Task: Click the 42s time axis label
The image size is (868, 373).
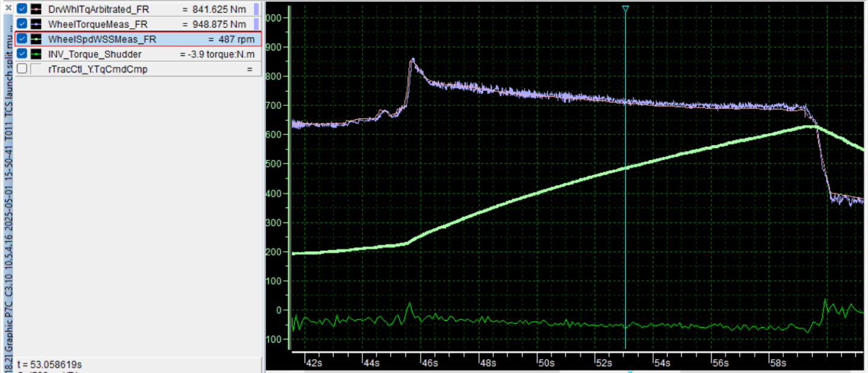Action: (314, 364)
